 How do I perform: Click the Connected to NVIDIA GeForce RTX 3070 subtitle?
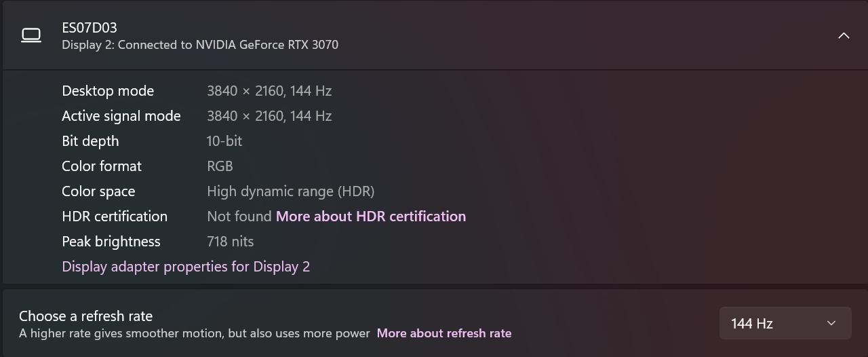tap(200, 45)
